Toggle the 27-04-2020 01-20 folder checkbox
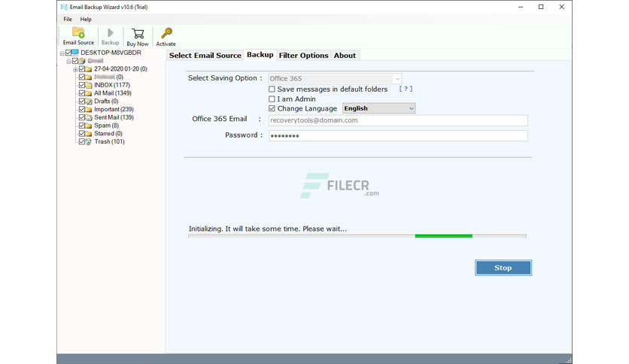The width and height of the screenshot is (629, 364). pos(82,69)
